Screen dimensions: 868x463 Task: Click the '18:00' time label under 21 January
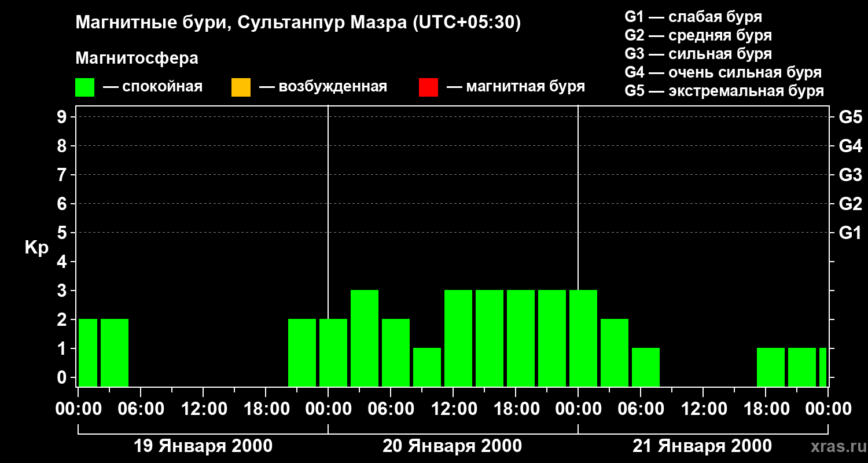(x=766, y=409)
